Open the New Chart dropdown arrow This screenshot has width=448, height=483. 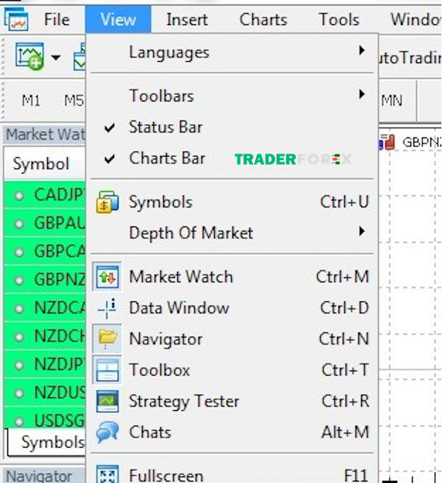[56, 57]
